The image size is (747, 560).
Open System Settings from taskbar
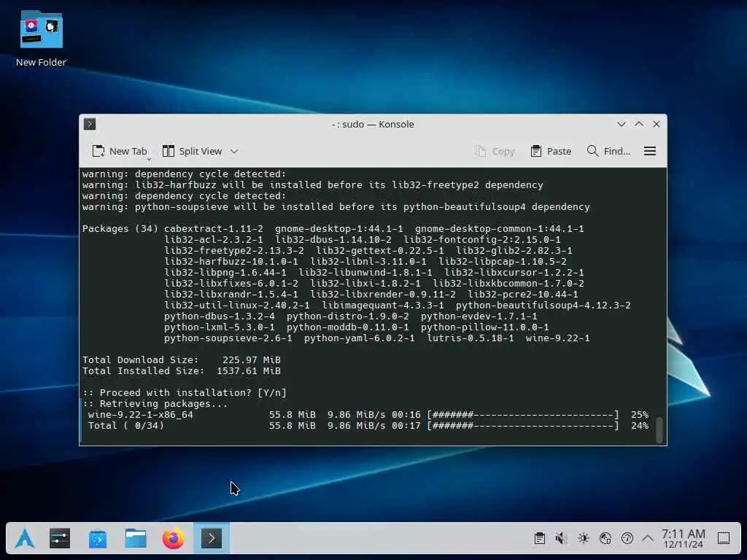point(60,539)
